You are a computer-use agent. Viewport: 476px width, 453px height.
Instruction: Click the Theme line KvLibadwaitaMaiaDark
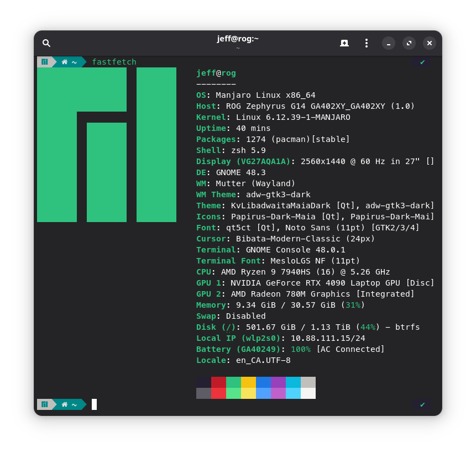pos(315,206)
